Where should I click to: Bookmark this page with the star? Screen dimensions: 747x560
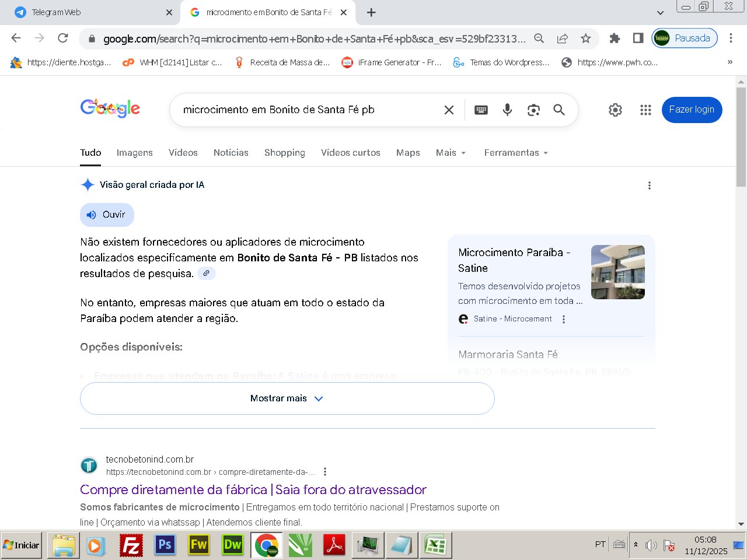(x=585, y=38)
